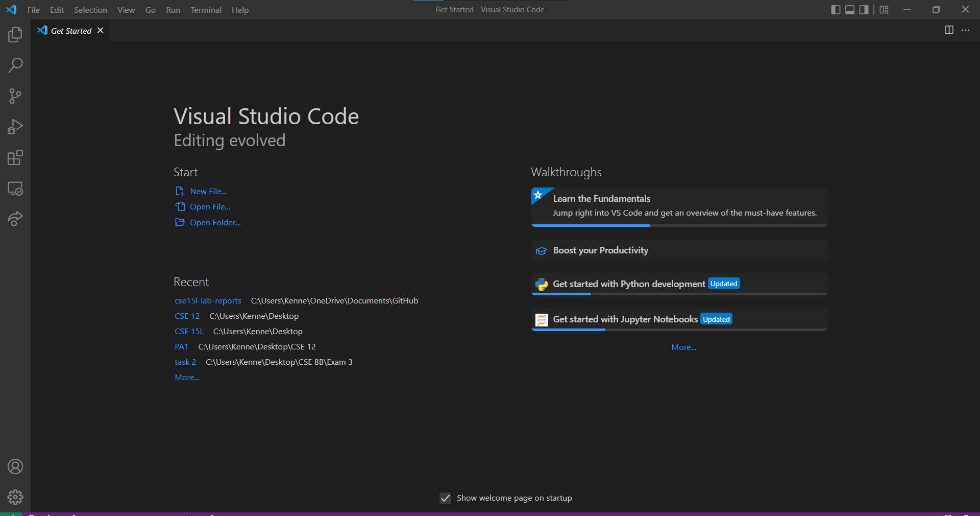Click More... under Recent list
This screenshot has width=980, height=516.
(187, 377)
